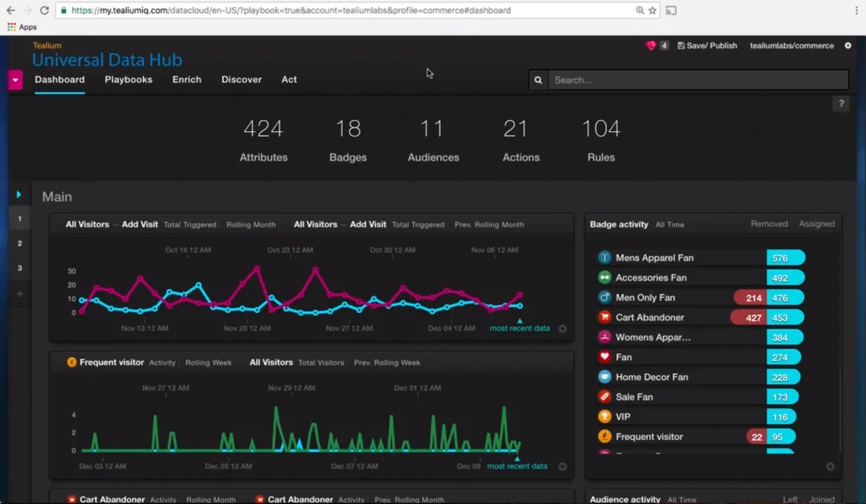Click the Men Only Fan badge icon

[x=604, y=297]
